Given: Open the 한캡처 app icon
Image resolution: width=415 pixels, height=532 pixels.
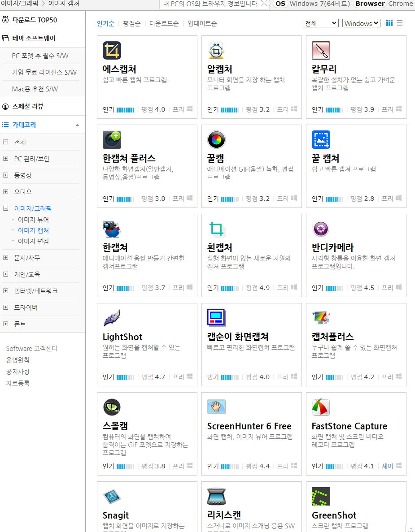Looking at the screenshot, I should pos(112,229).
